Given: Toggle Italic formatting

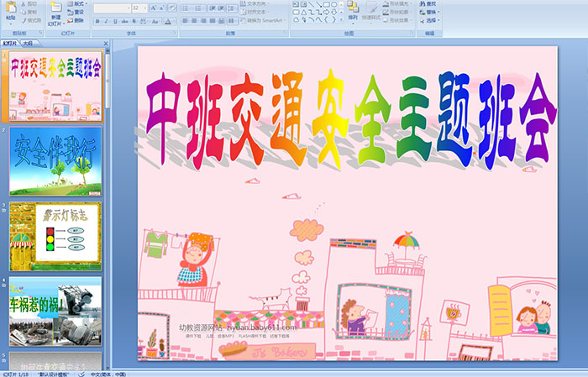Looking at the screenshot, I should [106, 21].
